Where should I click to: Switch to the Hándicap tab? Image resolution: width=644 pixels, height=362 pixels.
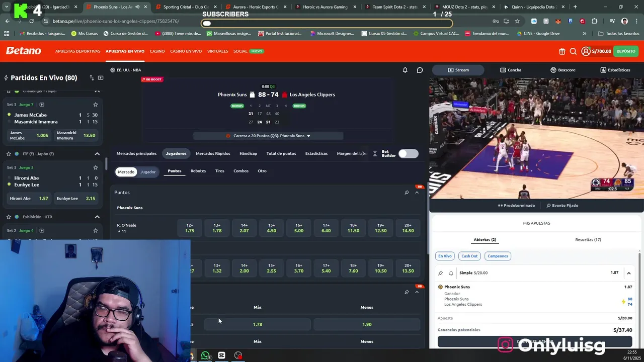pos(248,153)
